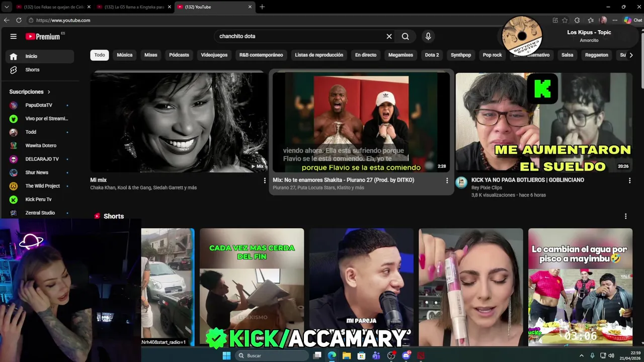Open the browser profile avatar
This screenshot has height=362, width=644.
[x=603, y=20]
